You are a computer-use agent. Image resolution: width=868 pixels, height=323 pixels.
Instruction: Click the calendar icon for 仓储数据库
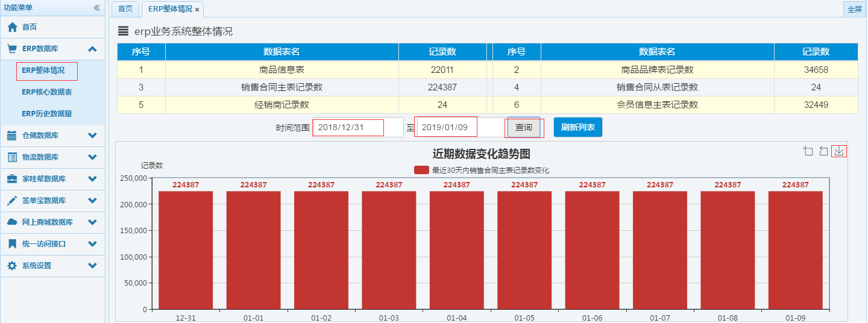[x=12, y=136]
